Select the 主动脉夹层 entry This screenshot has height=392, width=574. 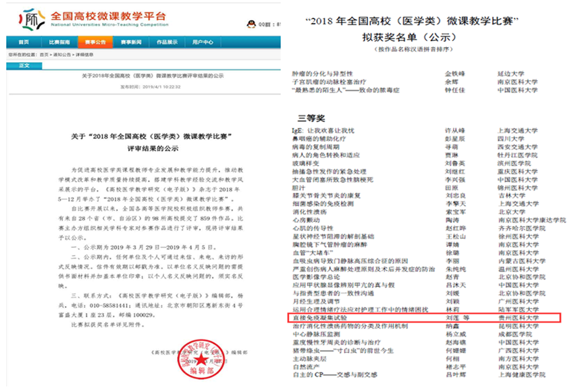click(309, 359)
